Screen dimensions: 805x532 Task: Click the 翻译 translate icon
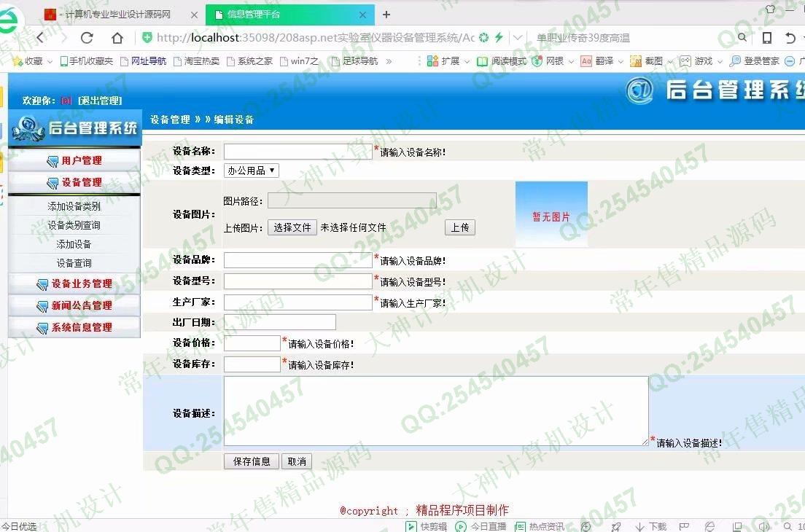[586, 61]
